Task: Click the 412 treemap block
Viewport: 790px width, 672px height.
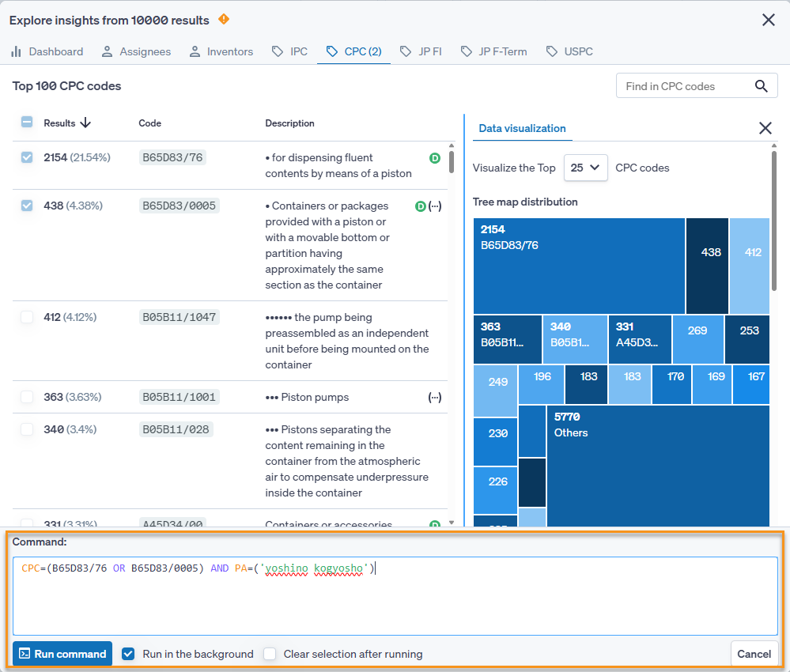Action: 750,266
